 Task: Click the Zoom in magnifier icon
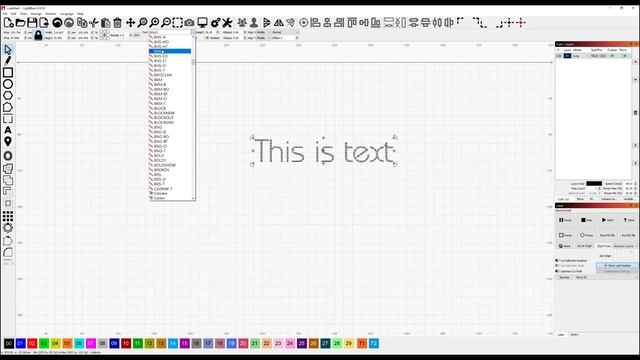[154, 23]
